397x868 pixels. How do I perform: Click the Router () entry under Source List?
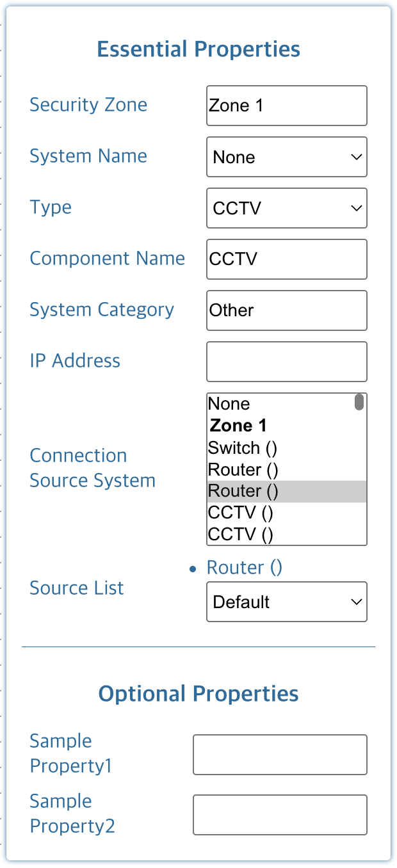click(244, 568)
